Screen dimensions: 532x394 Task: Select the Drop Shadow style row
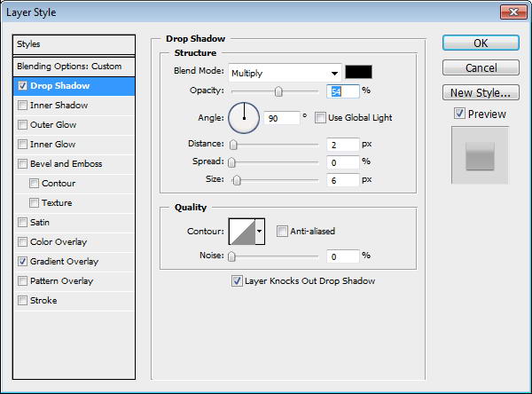[x=74, y=86]
